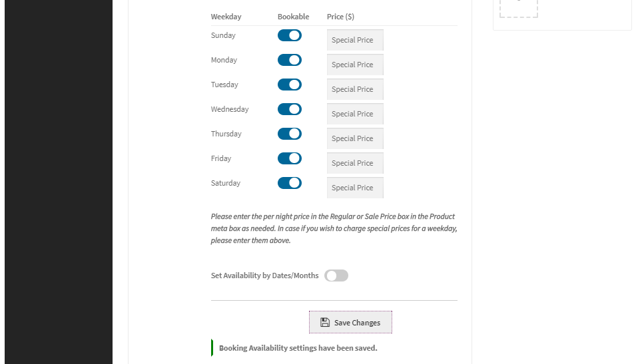The width and height of the screenshot is (640, 364).
Task: Disable the Sunday bookable toggle
Action: tap(290, 35)
